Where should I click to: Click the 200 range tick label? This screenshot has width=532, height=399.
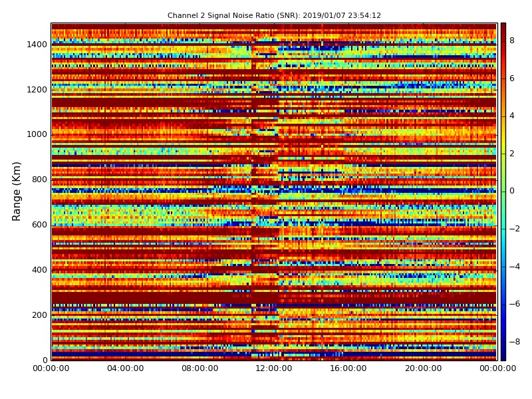tap(39, 315)
